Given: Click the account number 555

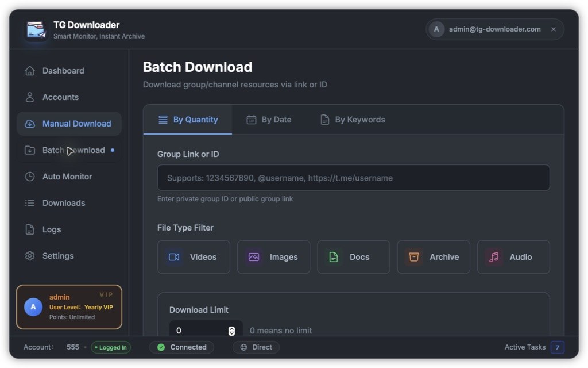Looking at the screenshot, I should click(x=73, y=347).
